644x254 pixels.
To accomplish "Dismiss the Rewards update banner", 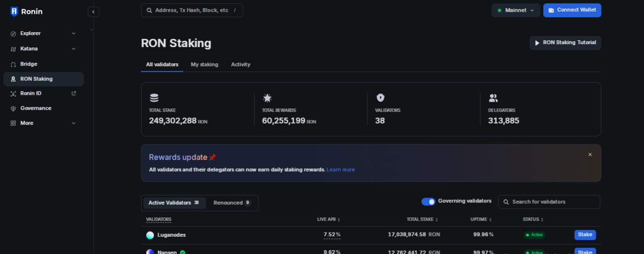I will click(590, 155).
